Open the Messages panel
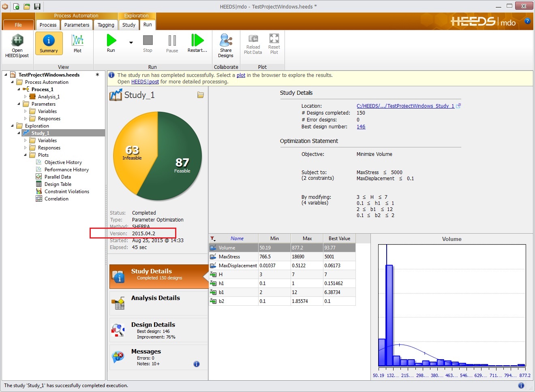This screenshot has width=535, height=392. click(x=158, y=357)
